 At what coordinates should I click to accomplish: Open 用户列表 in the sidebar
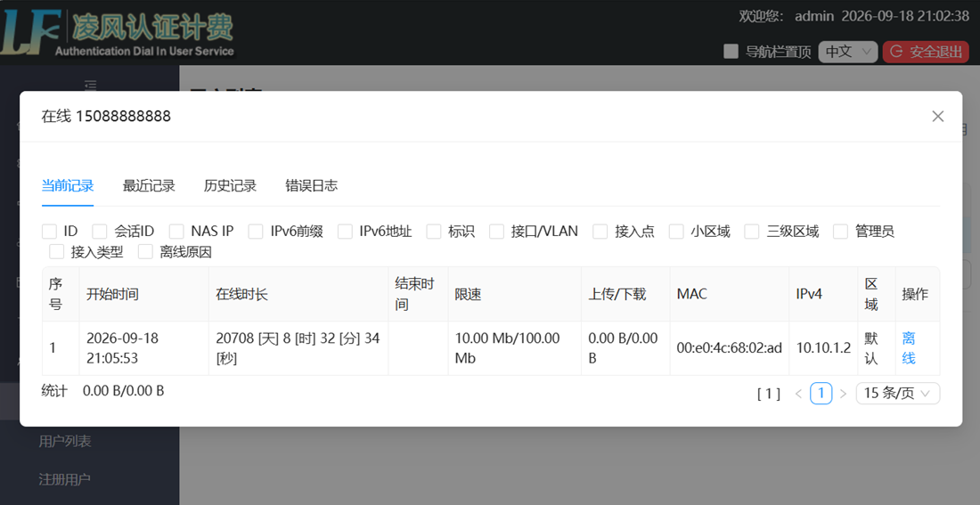click(65, 442)
